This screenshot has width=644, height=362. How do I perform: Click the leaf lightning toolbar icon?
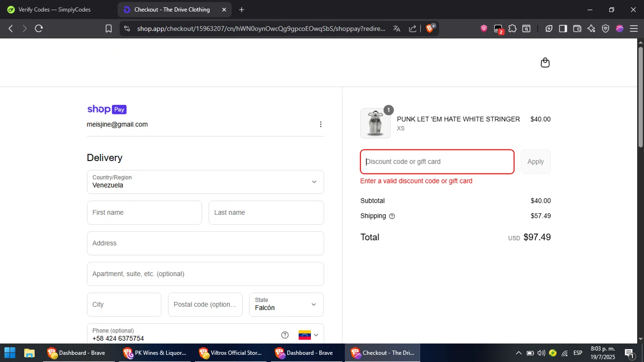pos(549,28)
